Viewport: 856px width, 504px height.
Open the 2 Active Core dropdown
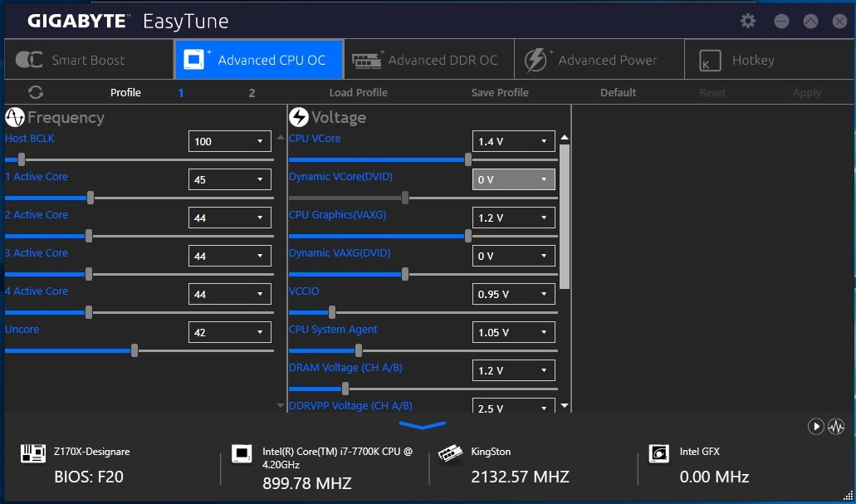(x=230, y=218)
